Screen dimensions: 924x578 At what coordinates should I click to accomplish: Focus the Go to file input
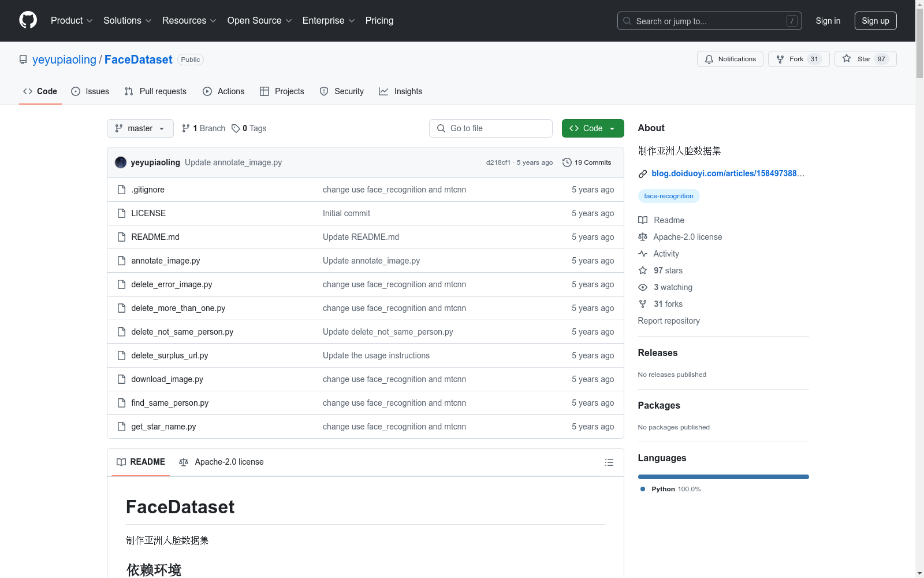491,128
